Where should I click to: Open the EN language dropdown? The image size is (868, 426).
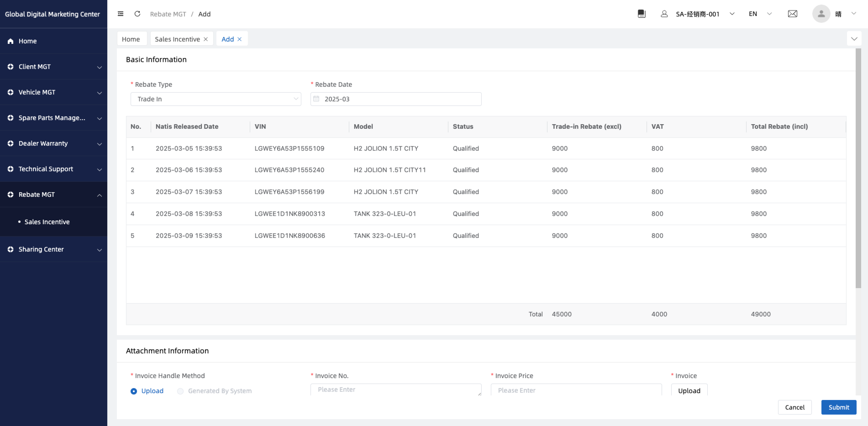click(760, 14)
